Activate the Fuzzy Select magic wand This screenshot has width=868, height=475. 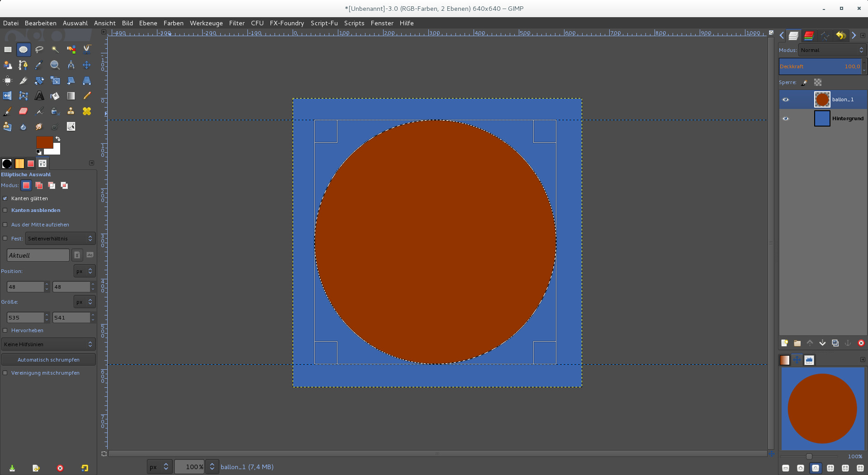pos(55,50)
